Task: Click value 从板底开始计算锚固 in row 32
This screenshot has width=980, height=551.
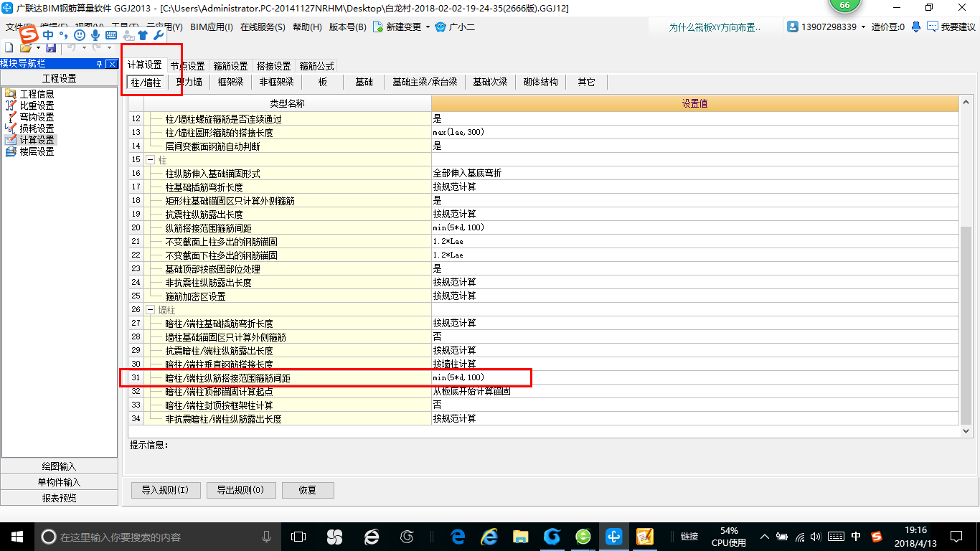Action: [x=472, y=391]
